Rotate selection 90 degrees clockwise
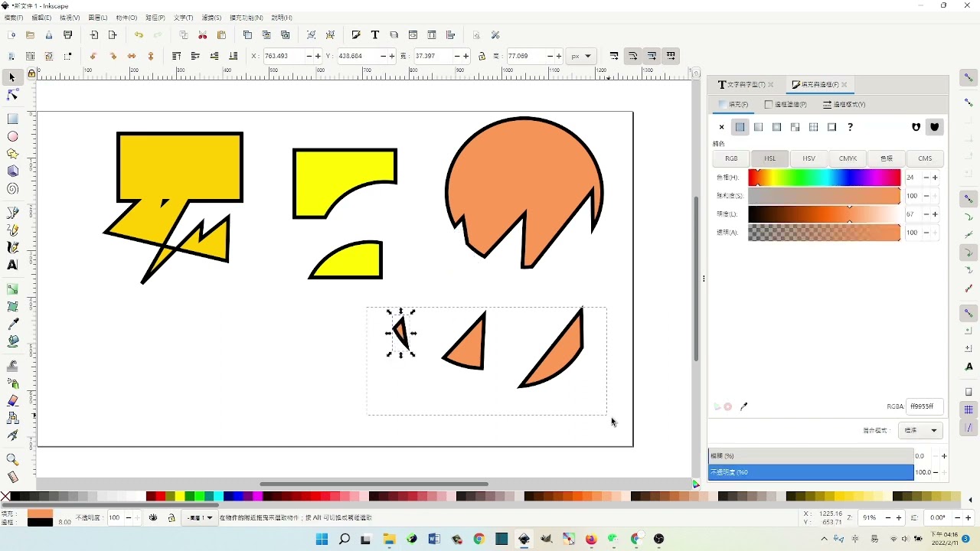This screenshot has width=980, height=551. point(113,56)
